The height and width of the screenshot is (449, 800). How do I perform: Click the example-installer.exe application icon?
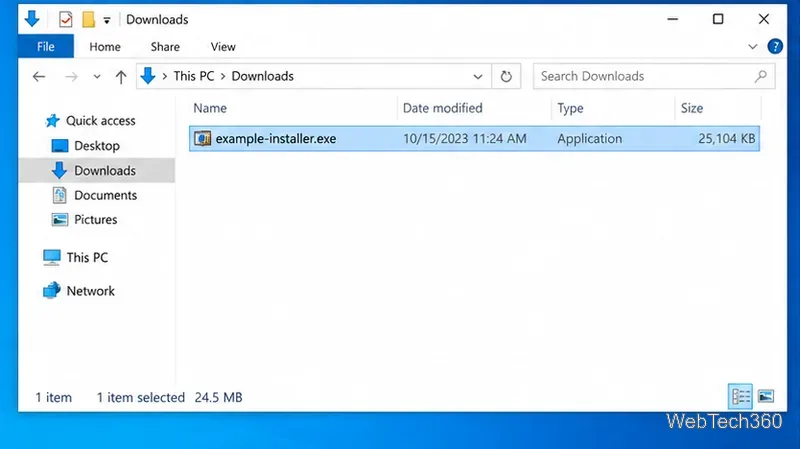[x=202, y=138]
